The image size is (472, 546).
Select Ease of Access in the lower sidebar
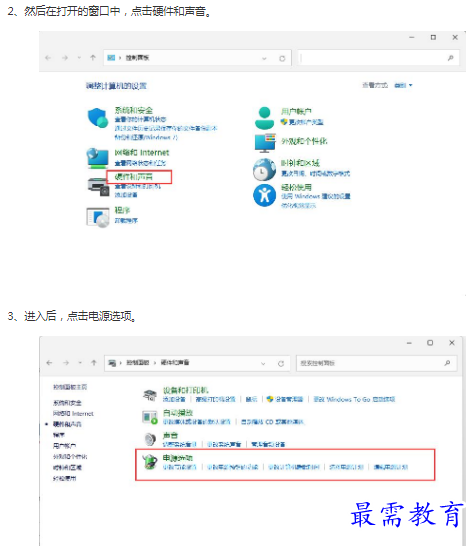coord(64,478)
